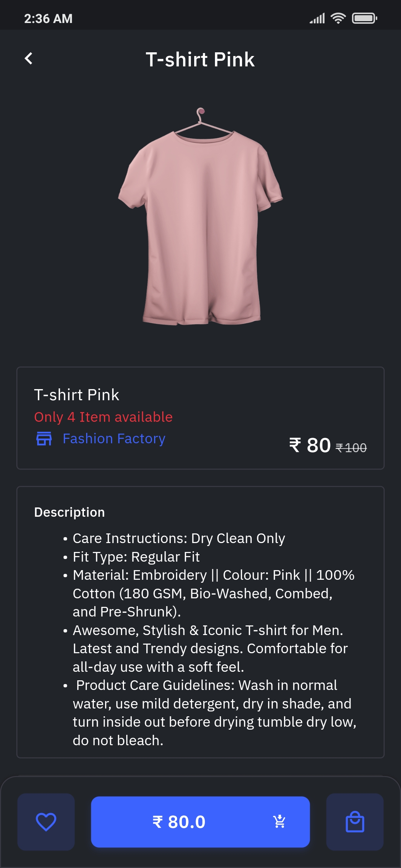Tap the "T-shirt Pink" page header title
The width and height of the screenshot is (401, 868).
click(x=200, y=59)
